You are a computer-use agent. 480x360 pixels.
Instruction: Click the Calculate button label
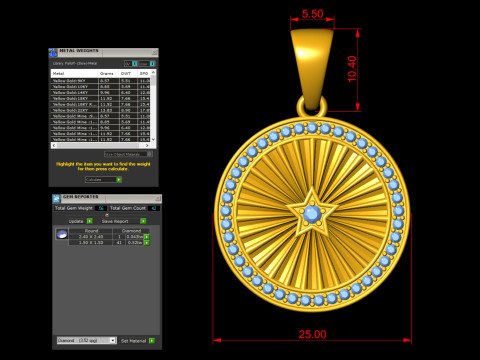click(94, 180)
